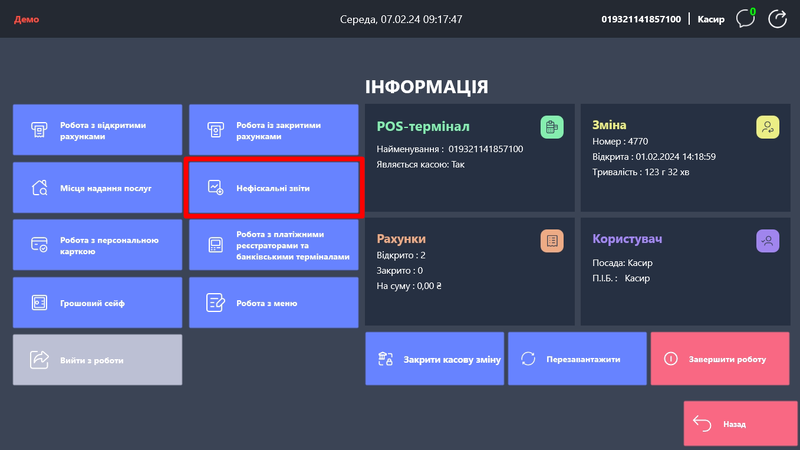
Task: Open Робота з відкритими рахунками
Action: pyautogui.click(x=97, y=130)
